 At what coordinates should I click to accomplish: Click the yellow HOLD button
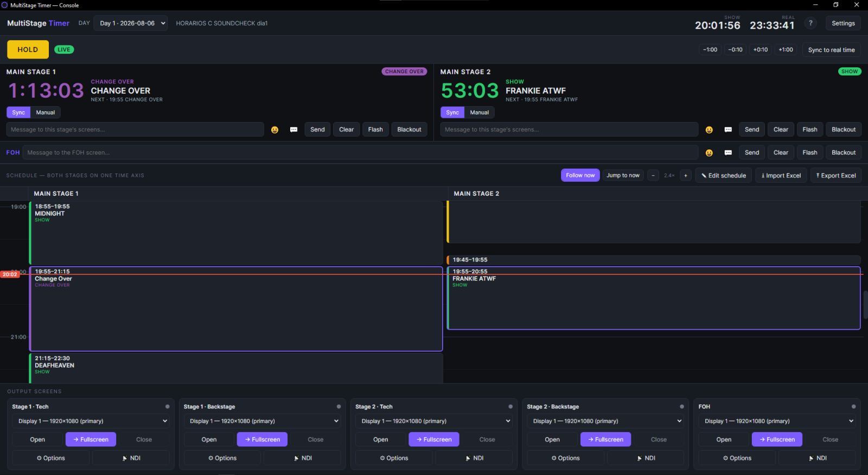click(28, 49)
